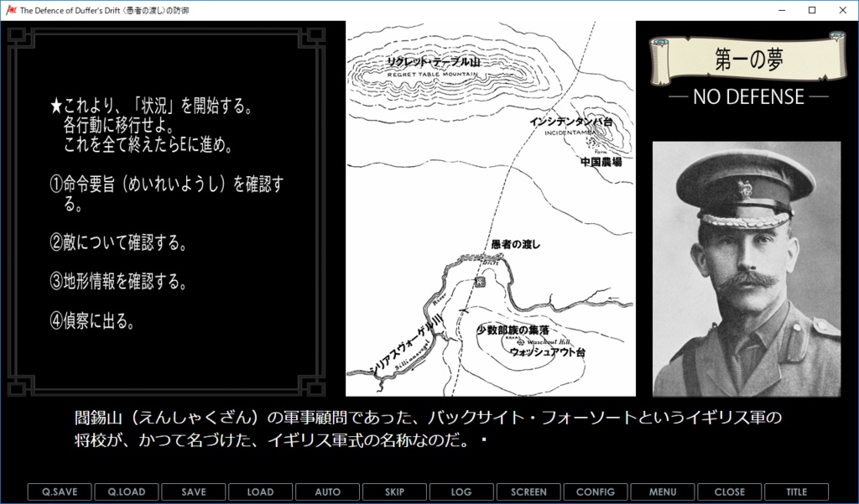Screen dimensions: 859x504
Task: Open the CONFIG settings panel
Action: [596, 492]
